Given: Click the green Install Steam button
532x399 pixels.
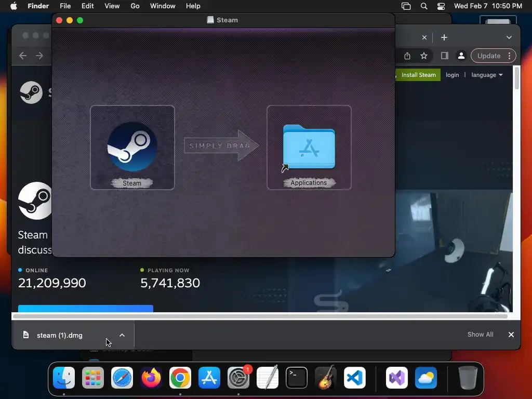Looking at the screenshot, I should (418, 75).
